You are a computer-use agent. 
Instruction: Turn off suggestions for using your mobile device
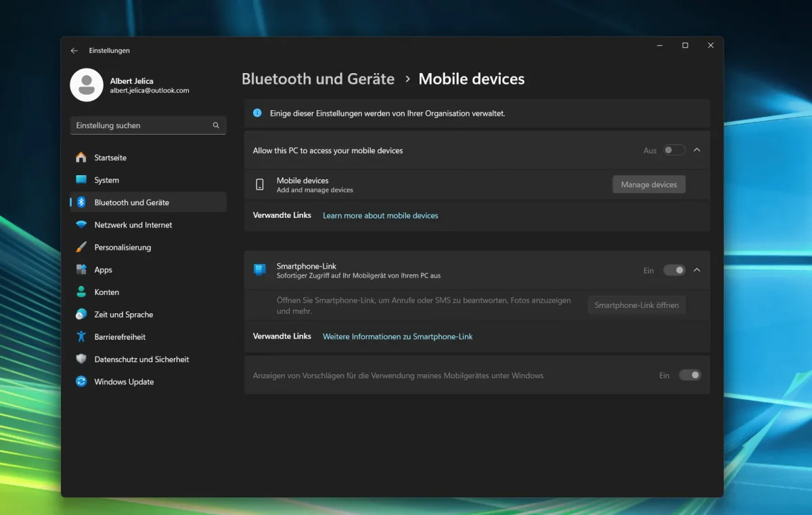click(x=690, y=374)
